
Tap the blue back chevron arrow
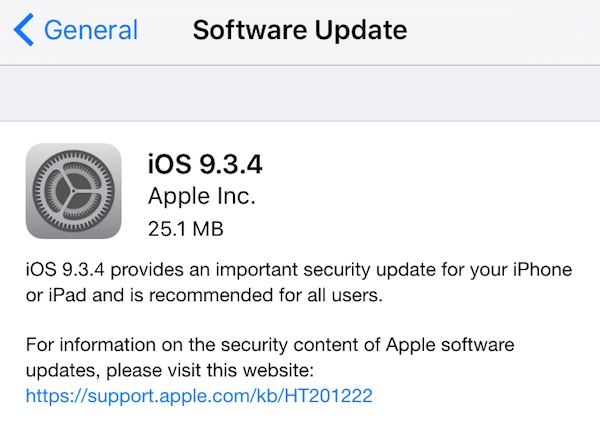click(24, 30)
